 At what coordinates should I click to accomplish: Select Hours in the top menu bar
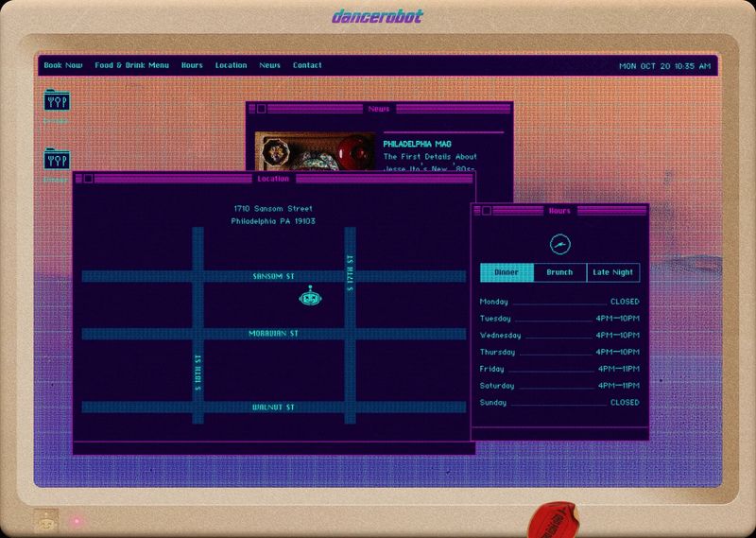(x=192, y=65)
